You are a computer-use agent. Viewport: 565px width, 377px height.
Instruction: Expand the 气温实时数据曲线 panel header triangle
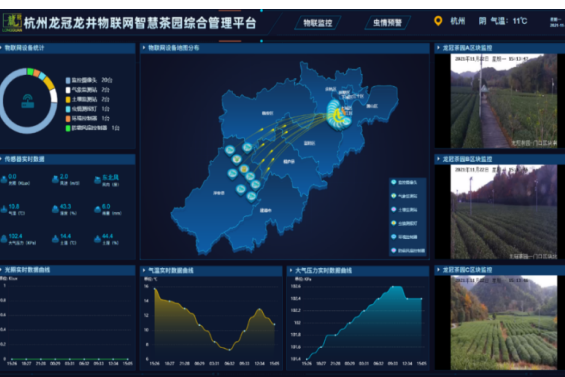144,270
